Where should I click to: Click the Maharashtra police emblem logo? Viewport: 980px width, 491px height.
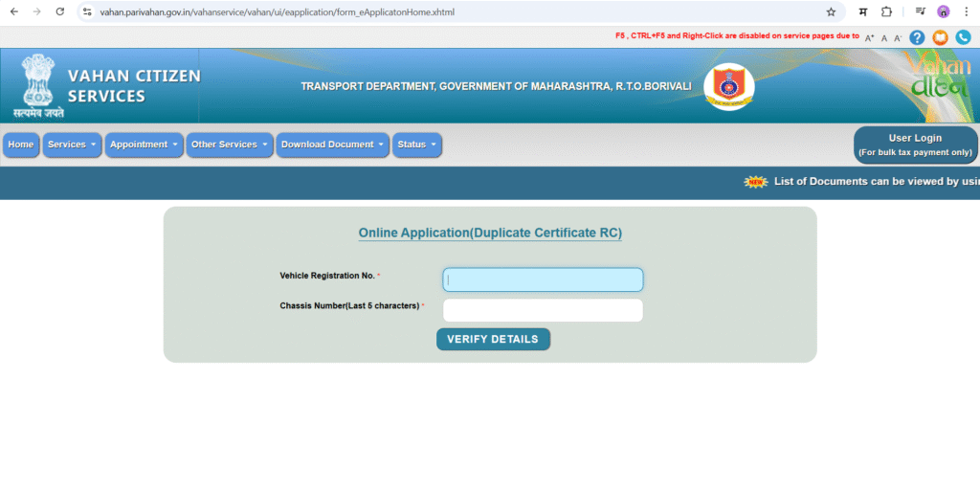point(728,87)
